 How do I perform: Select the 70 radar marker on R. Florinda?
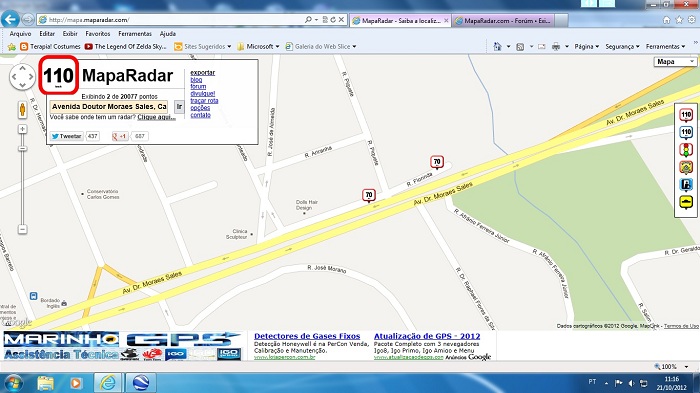pos(437,162)
